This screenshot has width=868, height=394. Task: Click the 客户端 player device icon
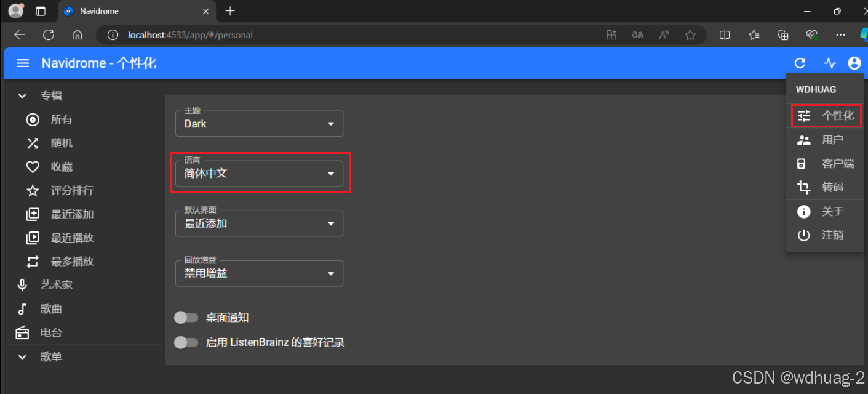point(802,164)
